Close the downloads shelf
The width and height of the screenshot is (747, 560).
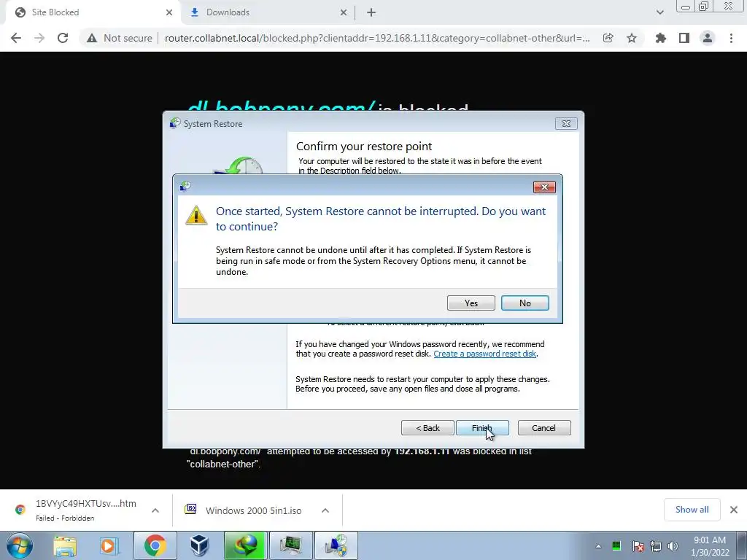[x=734, y=510]
